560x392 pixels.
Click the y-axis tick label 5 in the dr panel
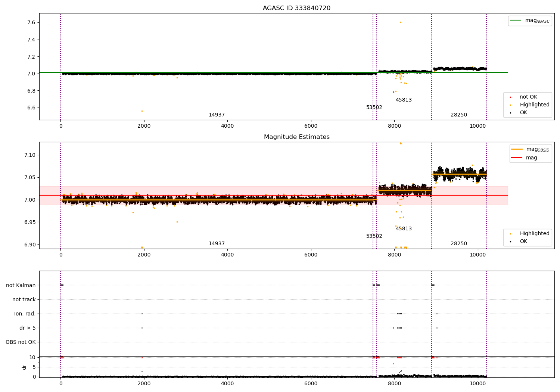point(34,367)
